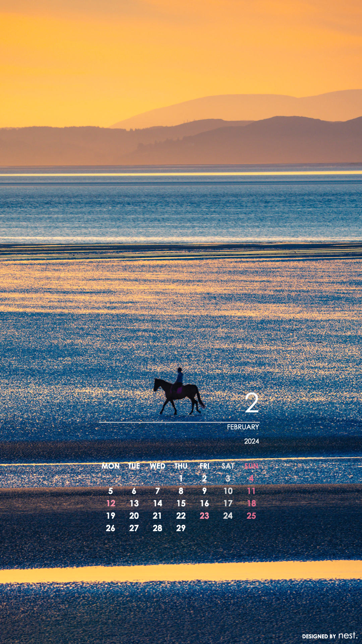
Task: Click date 26 in the bottom row
Action: tap(111, 528)
